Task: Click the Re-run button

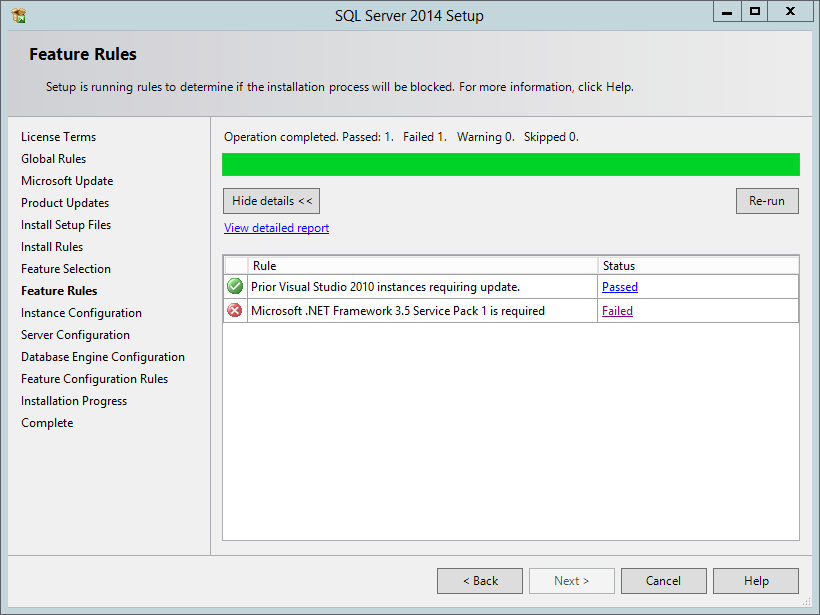Action: coord(766,200)
